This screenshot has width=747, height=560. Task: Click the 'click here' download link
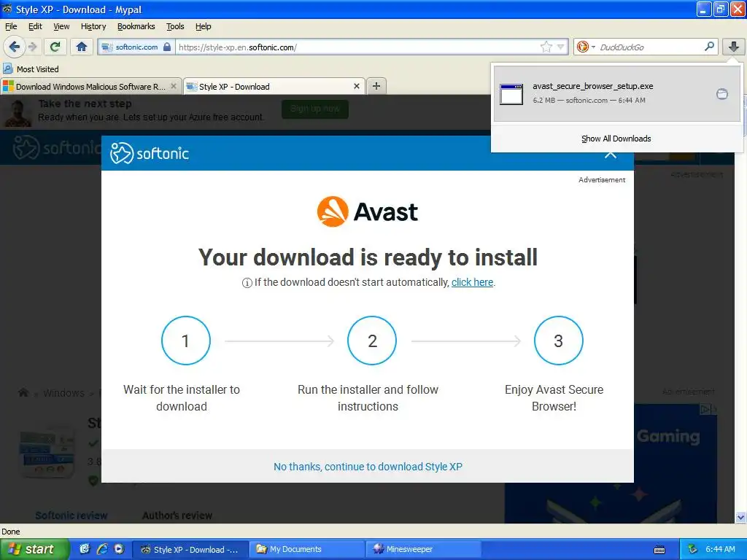pos(472,282)
